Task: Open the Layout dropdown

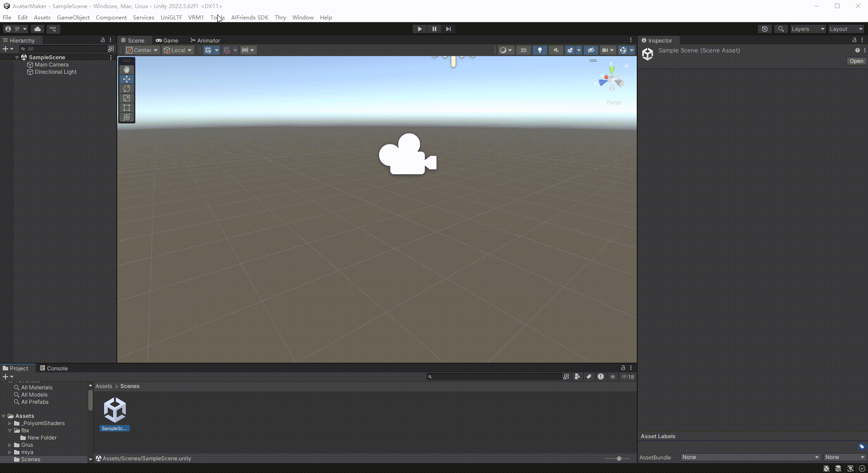Action: click(x=846, y=29)
